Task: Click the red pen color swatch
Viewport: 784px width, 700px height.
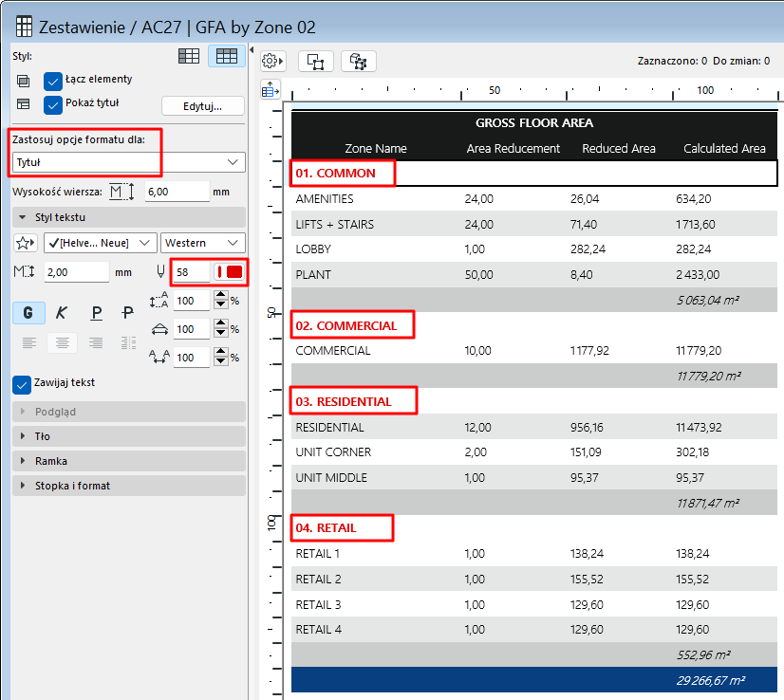Action: point(230,272)
